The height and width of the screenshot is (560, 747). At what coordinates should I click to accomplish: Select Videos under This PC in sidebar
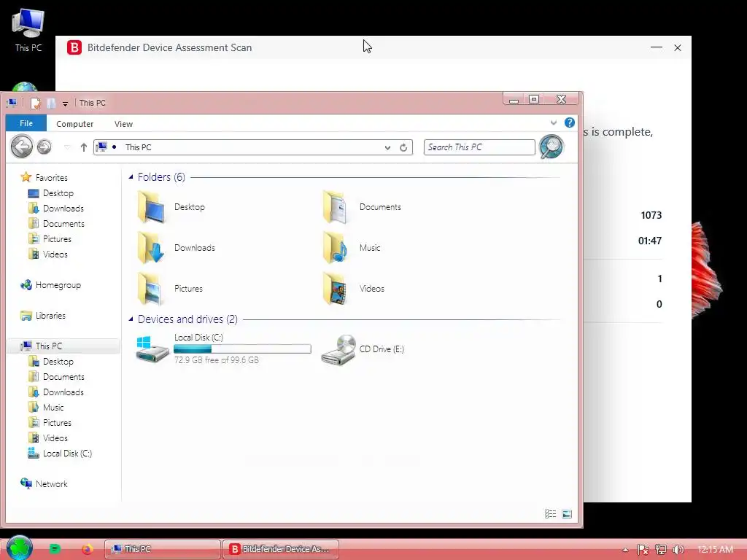click(x=55, y=438)
